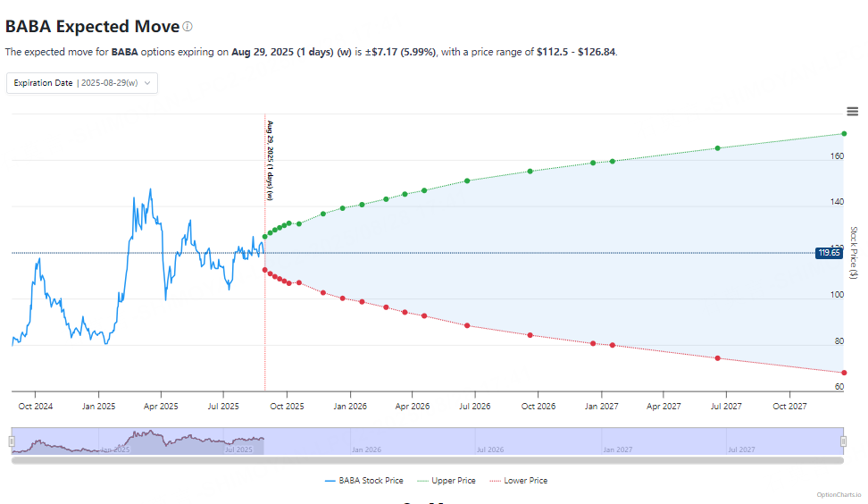Image resolution: width=868 pixels, height=504 pixels.
Task: Click the last upper price point, above 160
Action: pos(844,133)
